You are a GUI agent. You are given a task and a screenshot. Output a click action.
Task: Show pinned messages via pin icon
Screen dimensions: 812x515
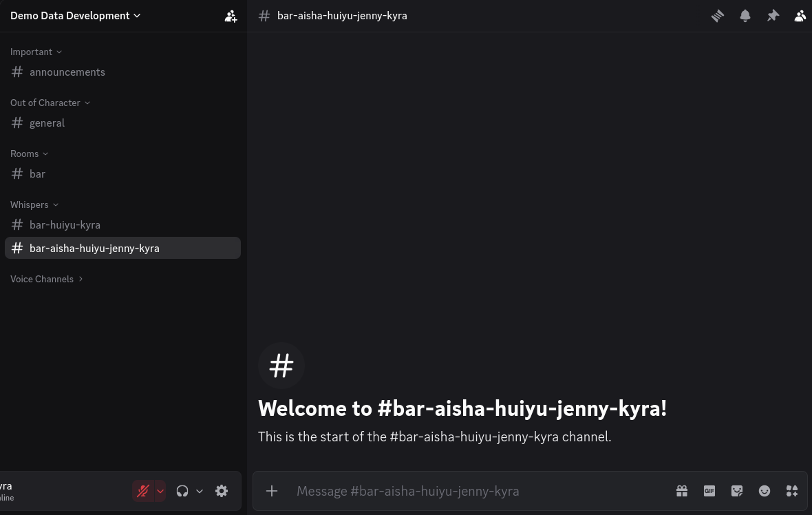773,16
